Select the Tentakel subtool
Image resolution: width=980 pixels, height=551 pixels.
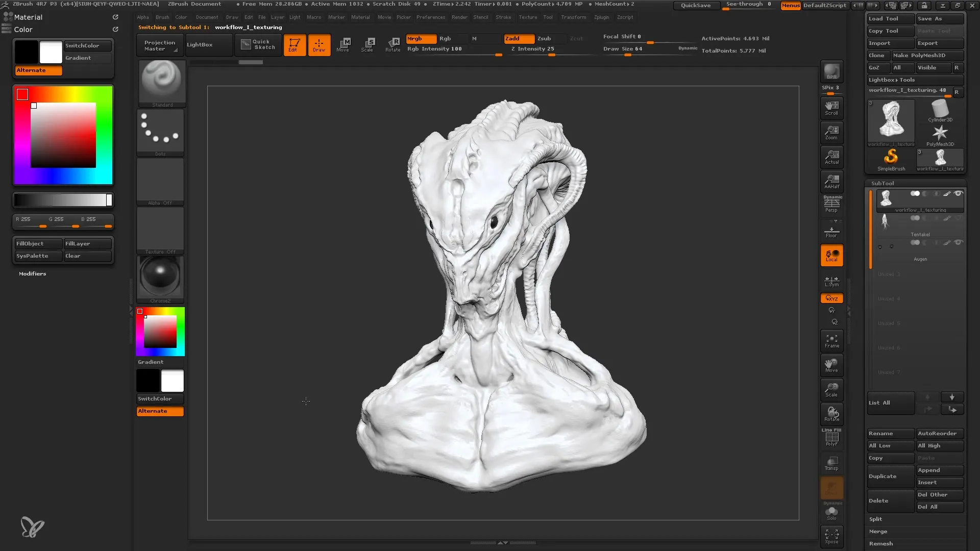coord(920,226)
